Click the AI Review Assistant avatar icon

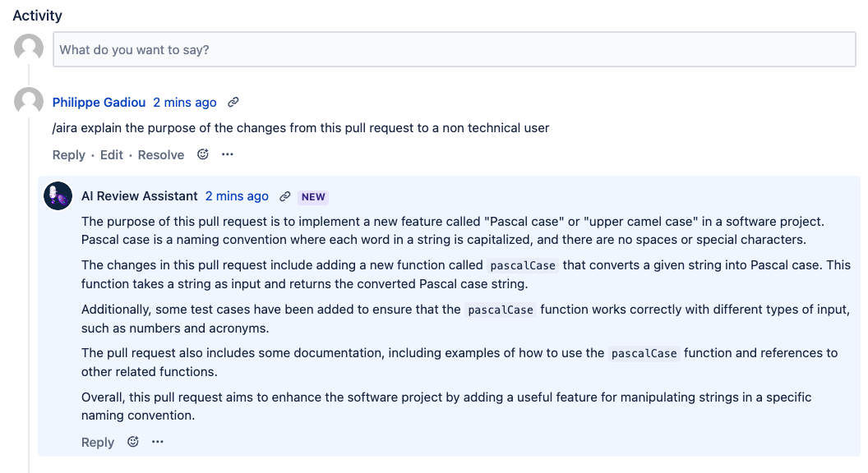coord(58,196)
